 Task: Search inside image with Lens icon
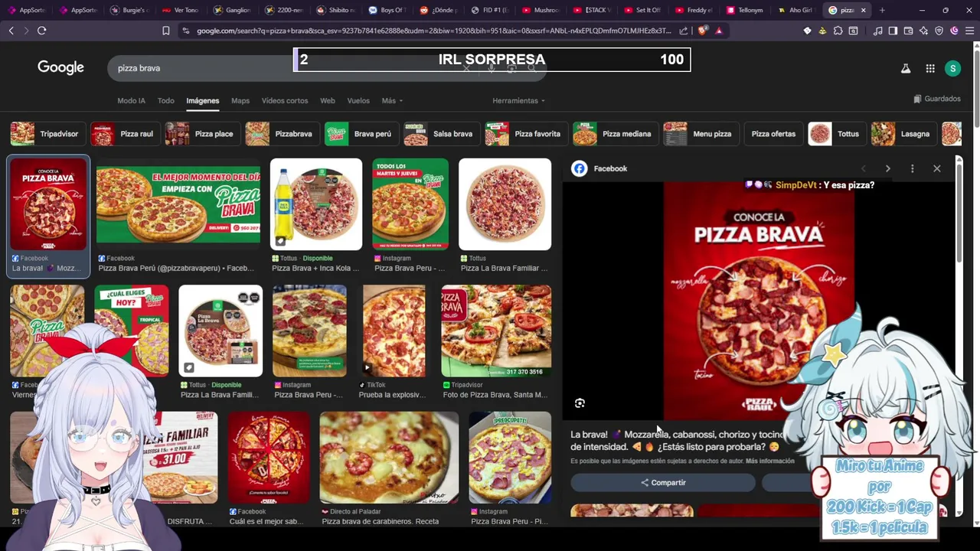(x=580, y=403)
